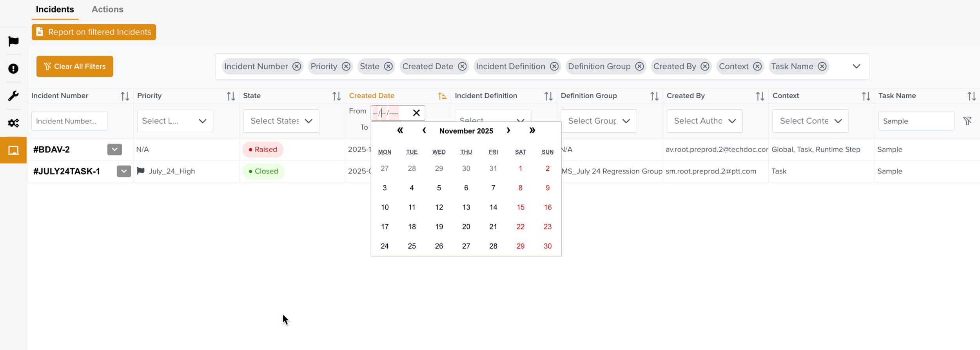Screen dimensions: 980x350
Task: Select the wrench tool sidebar icon
Action: (x=13, y=96)
